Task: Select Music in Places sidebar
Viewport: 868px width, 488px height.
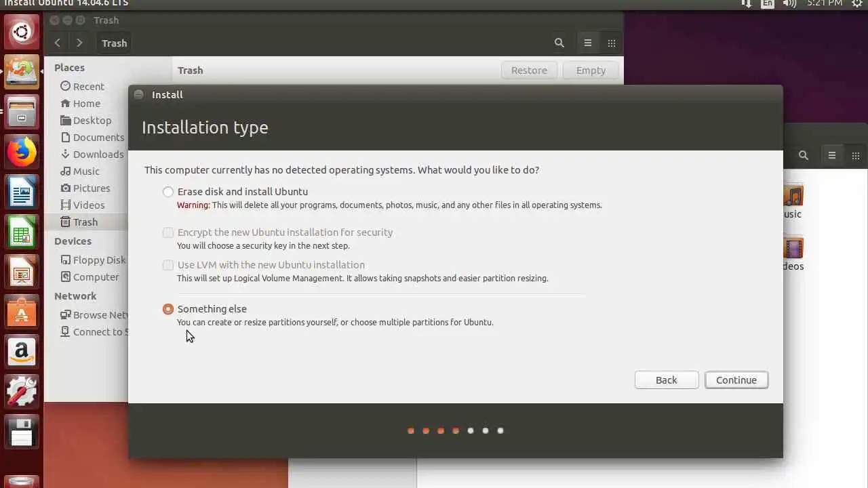Action: pyautogui.click(x=80, y=171)
